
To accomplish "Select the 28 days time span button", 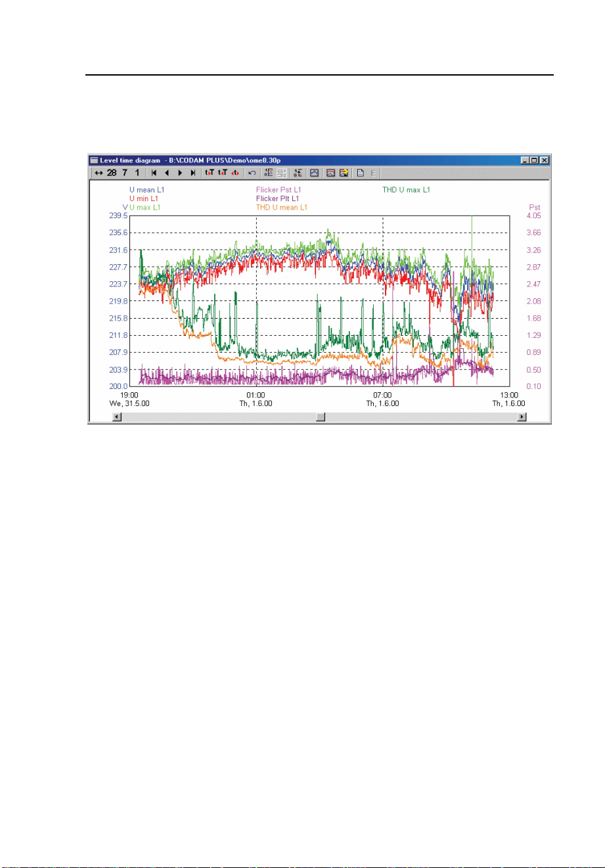I will click(112, 173).
